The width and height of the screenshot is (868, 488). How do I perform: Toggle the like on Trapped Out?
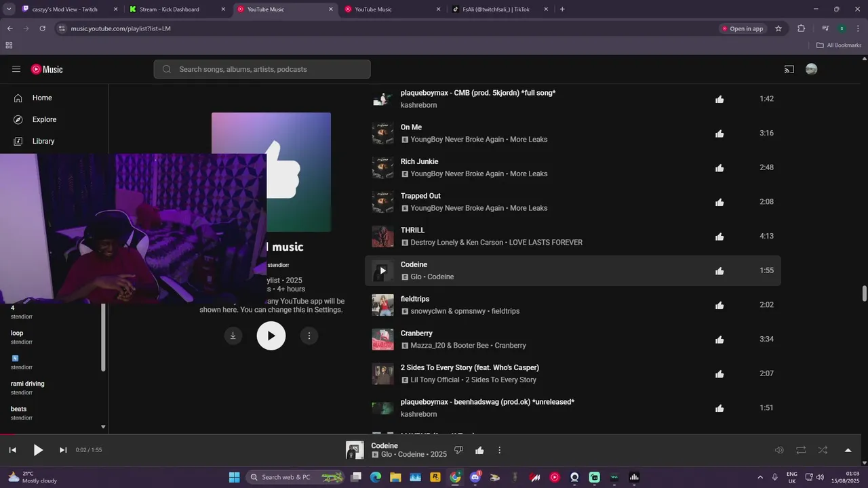719,202
